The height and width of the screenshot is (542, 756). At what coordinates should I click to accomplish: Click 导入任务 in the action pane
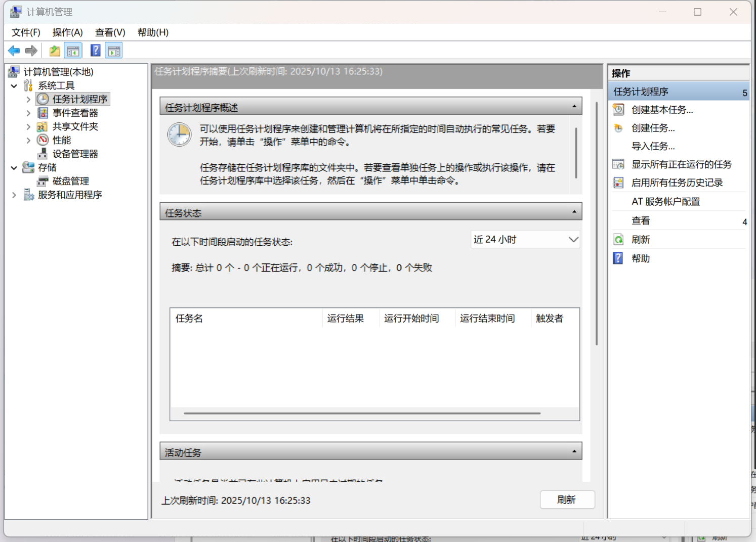point(653,146)
